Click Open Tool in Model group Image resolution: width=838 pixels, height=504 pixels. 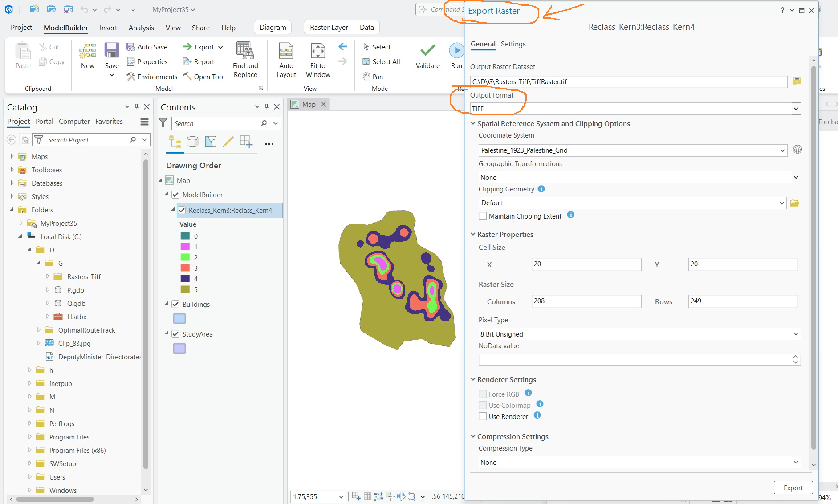pos(204,77)
